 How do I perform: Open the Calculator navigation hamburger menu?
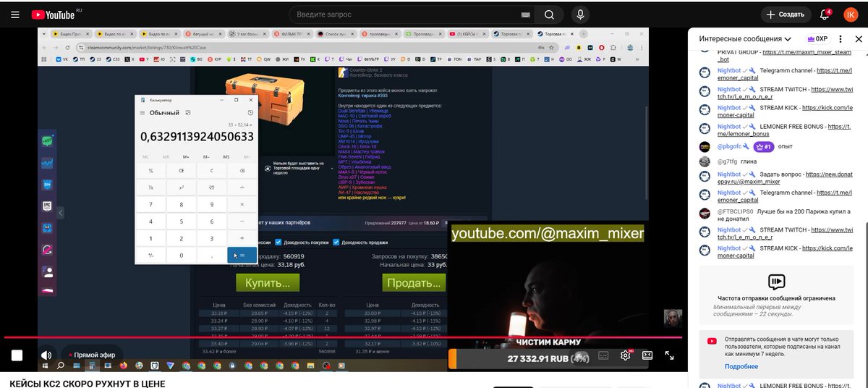(141, 113)
